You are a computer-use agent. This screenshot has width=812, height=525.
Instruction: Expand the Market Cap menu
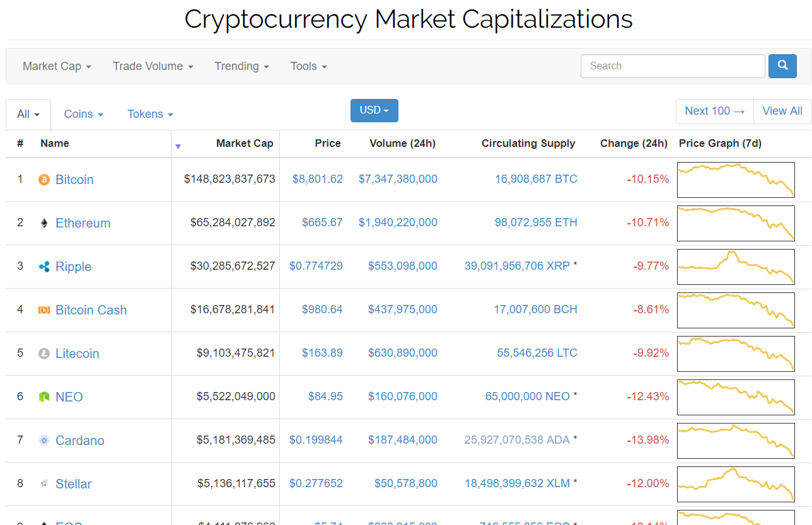(57, 66)
